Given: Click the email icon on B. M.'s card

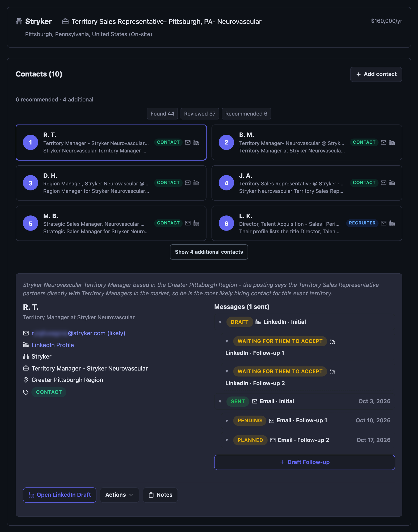Looking at the screenshot, I should (383, 142).
